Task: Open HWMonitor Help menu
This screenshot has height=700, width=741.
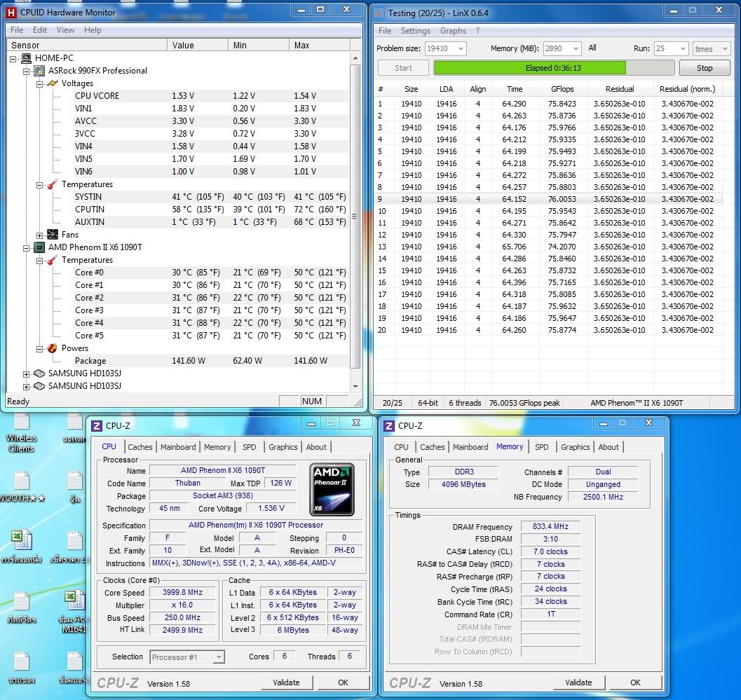Action: point(93,29)
